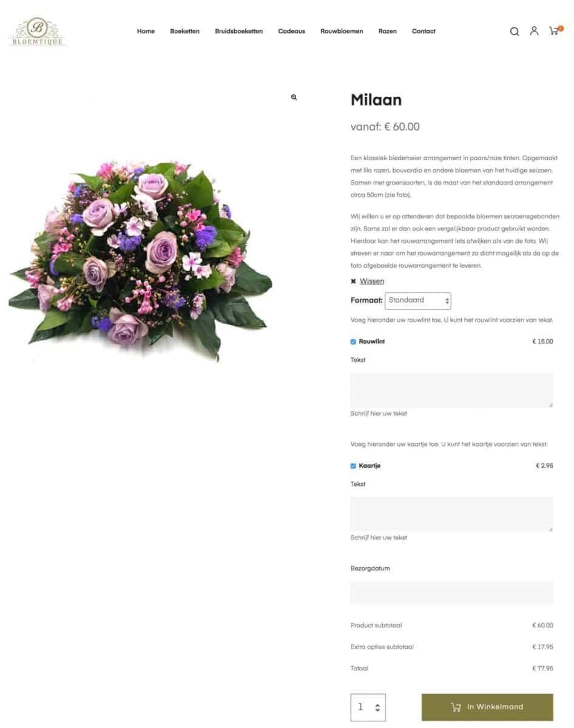
Task: Zoom the product image with magnifier icon
Action: click(294, 97)
